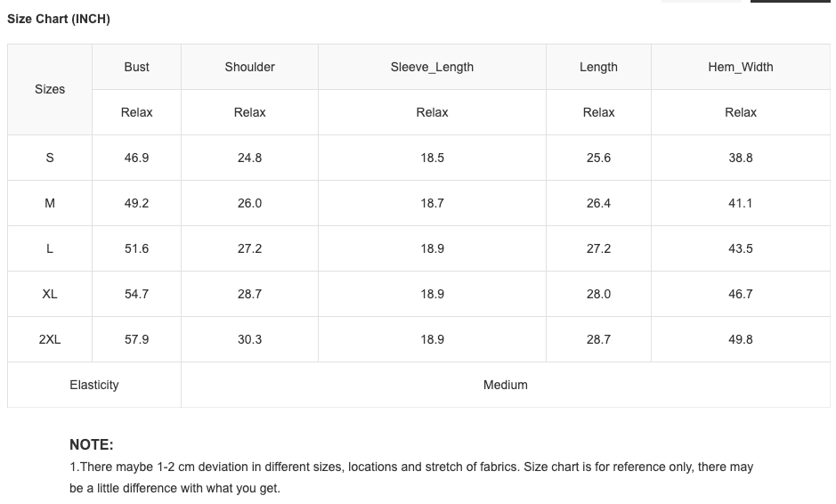Select the M size row label
The height and width of the screenshot is (504, 836).
pyautogui.click(x=50, y=203)
